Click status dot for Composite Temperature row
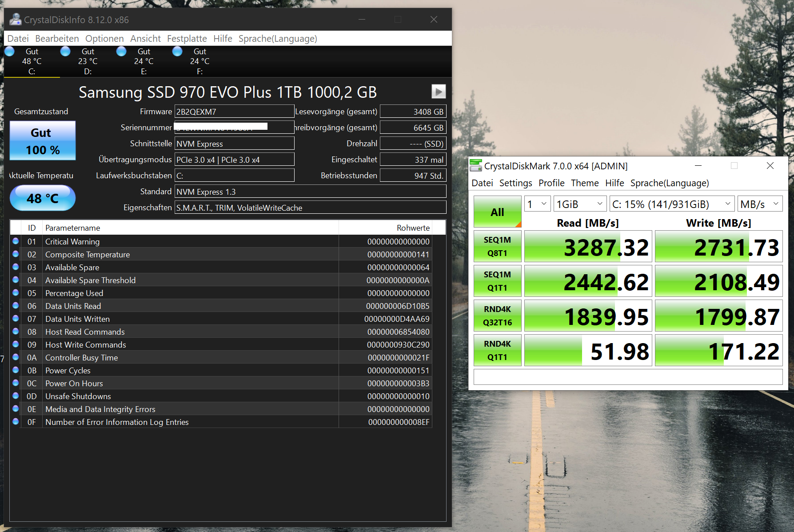This screenshot has width=794, height=532. (x=16, y=254)
